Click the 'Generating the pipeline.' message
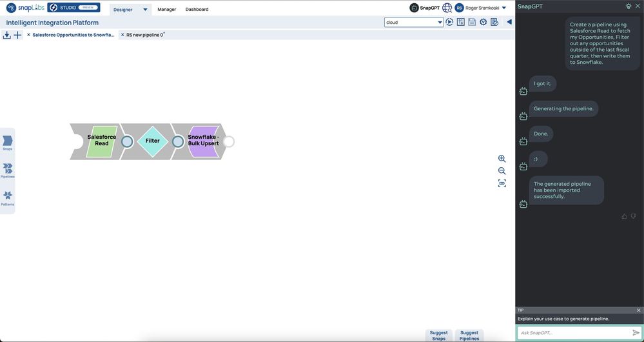This screenshot has width=644, height=342. click(563, 108)
